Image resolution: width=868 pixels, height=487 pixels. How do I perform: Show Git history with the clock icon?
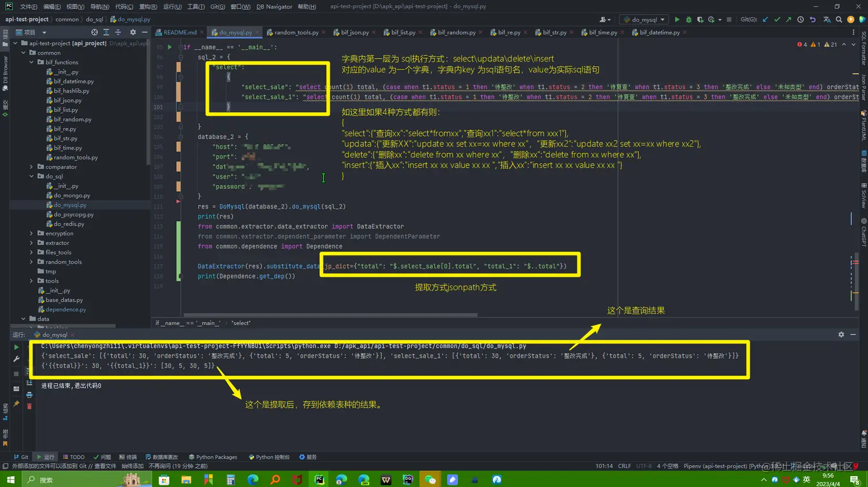point(800,20)
